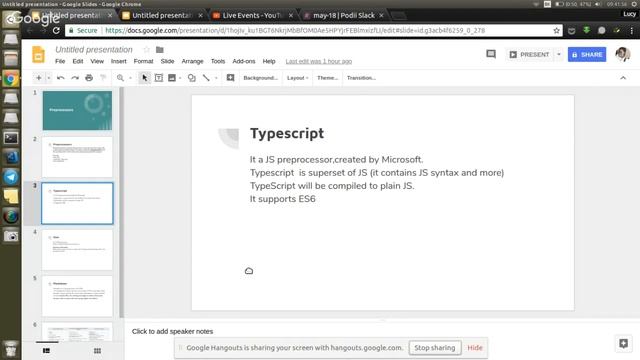Image resolution: width=640 pixels, height=360 pixels.
Task: Switch to grid view icon
Action: pyautogui.click(x=97, y=351)
